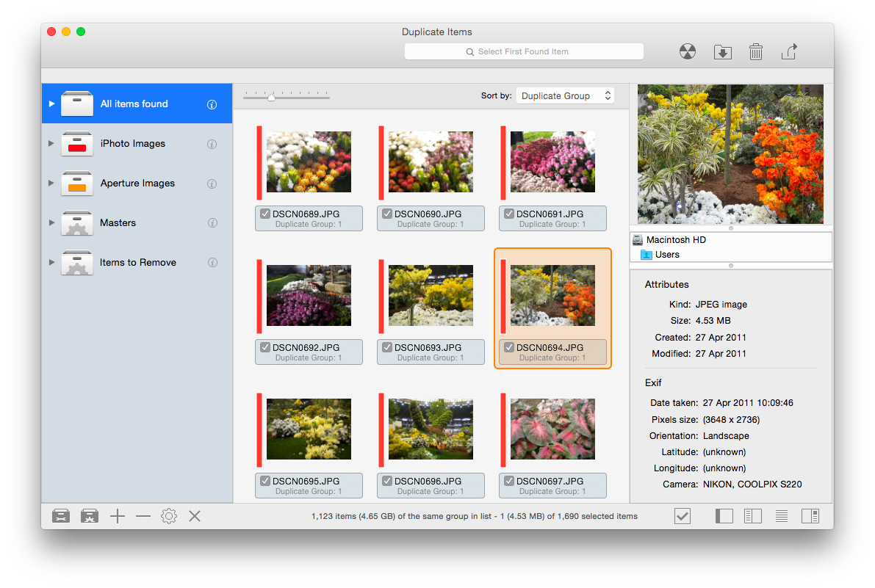875x588 pixels.
Task: Select the DSCN0692.JPG thumbnail
Action: coord(309,295)
